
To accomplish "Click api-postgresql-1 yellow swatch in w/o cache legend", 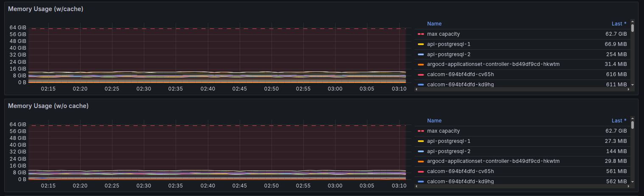I will coord(421,141).
